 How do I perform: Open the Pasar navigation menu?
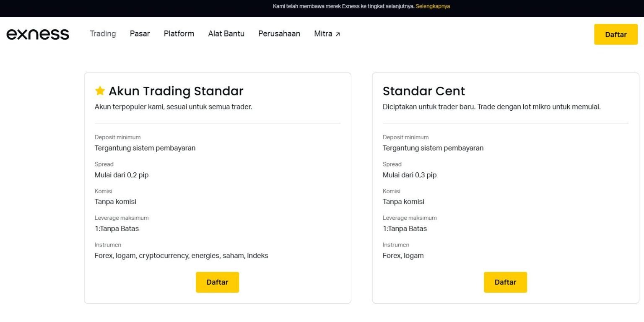140,34
